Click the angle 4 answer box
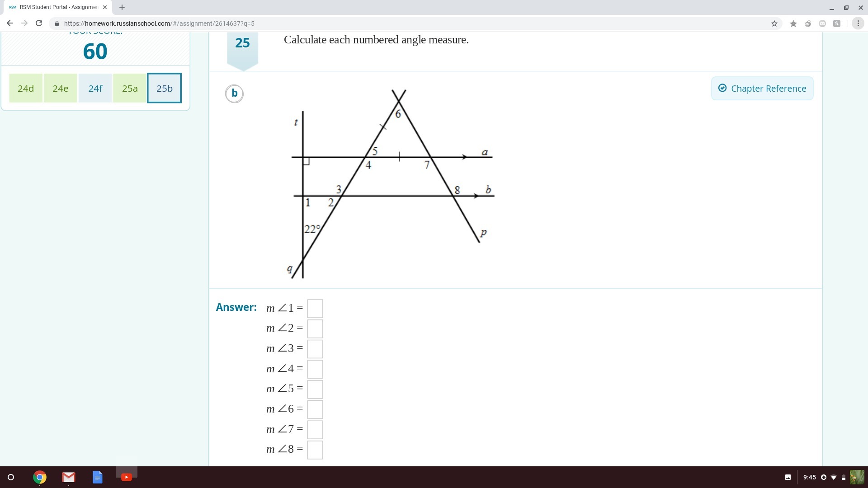The image size is (868, 488). click(315, 369)
